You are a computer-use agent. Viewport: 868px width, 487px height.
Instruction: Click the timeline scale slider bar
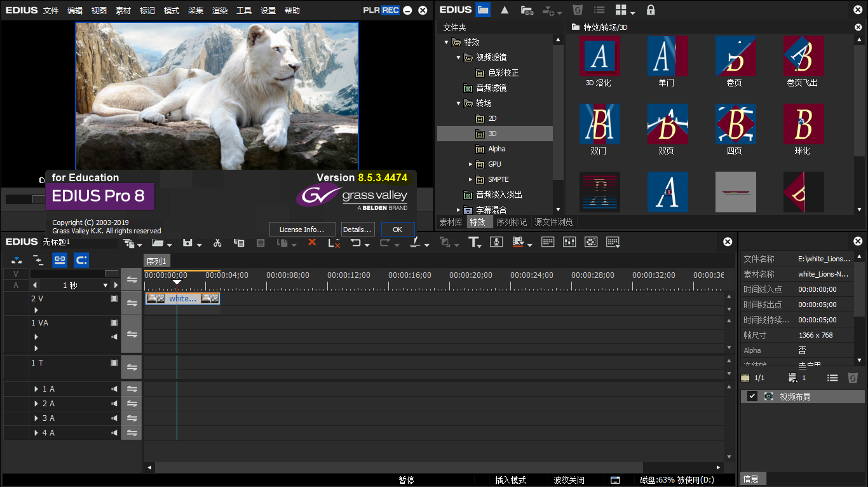[74, 273]
